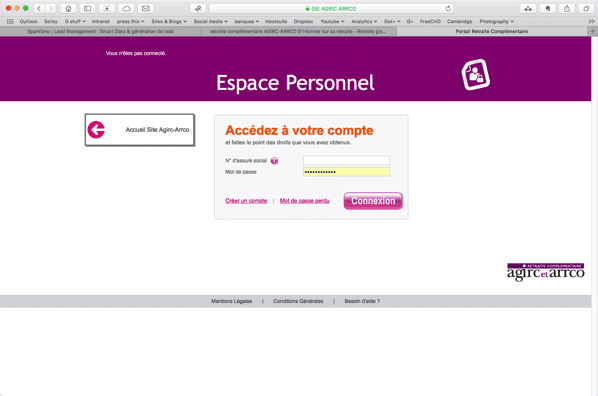Open the favorites grid icon
The height and width of the screenshot is (396, 598).
(x=10, y=21)
